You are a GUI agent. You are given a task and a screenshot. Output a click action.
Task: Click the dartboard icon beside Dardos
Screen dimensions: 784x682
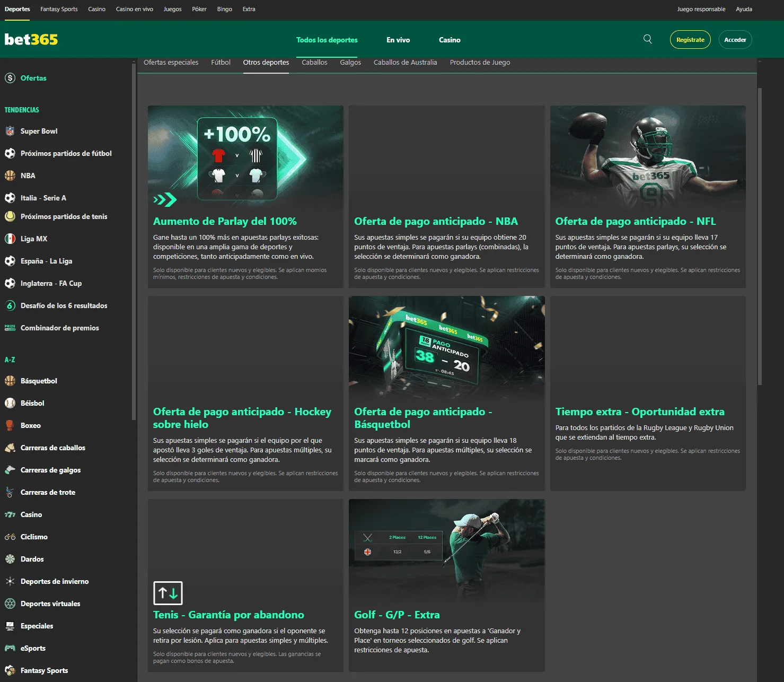(10, 559)
